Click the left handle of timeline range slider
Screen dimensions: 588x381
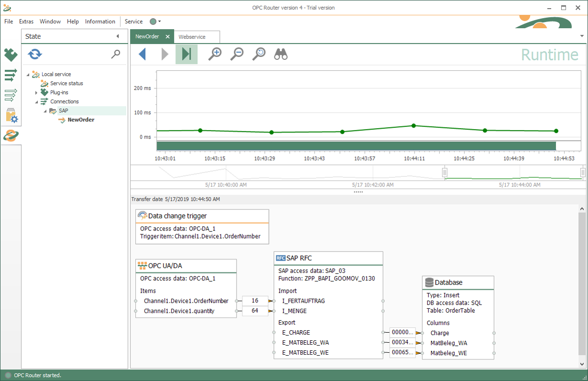(x=445, y=172)
